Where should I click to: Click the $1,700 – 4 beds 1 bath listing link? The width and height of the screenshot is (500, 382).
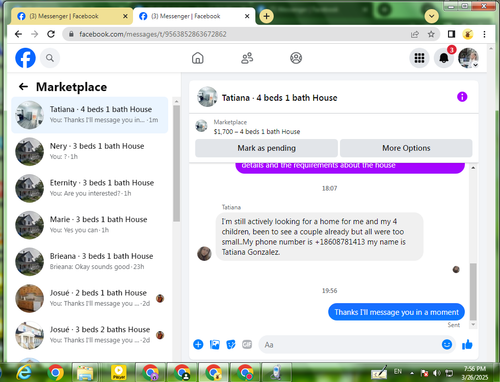pyautogui.click(x=257, y=131)
